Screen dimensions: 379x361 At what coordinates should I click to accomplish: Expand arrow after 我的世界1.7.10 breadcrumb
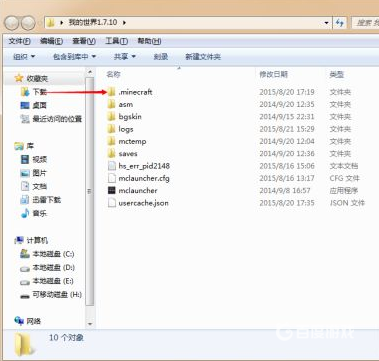pyautogui.click(x=124, y=23)
